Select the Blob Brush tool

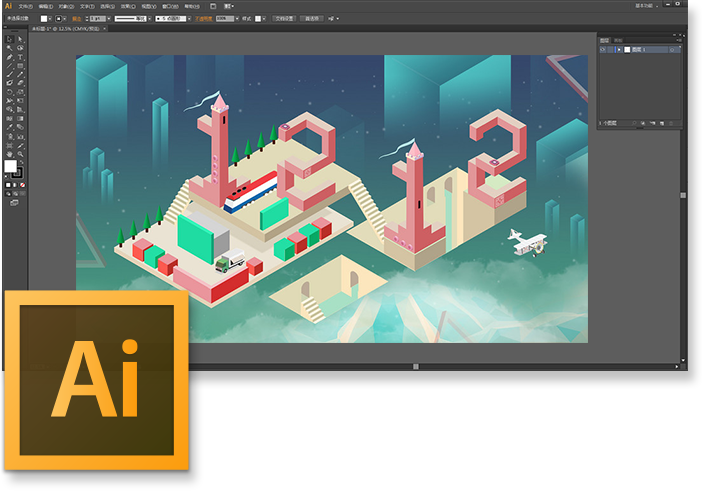pos(9,83)
